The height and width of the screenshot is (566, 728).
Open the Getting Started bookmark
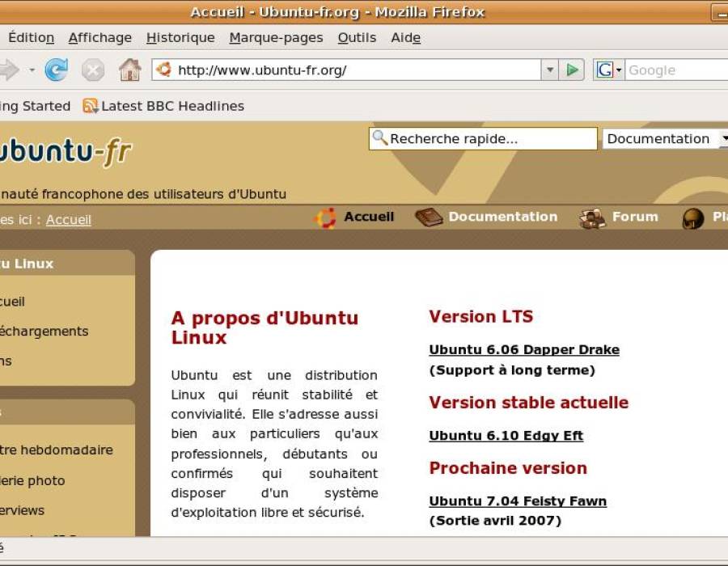(x=36, y=106)
